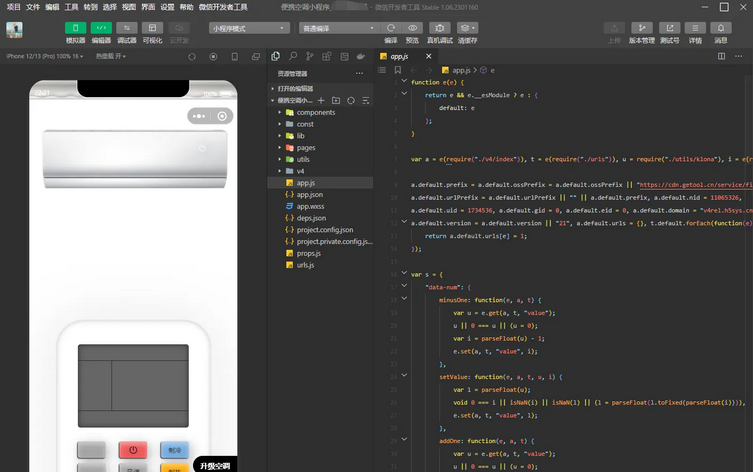Viewport: 753px width, 472px height.
Task: Open the 工具 (Tools) menu
Action: click(71, 6)
